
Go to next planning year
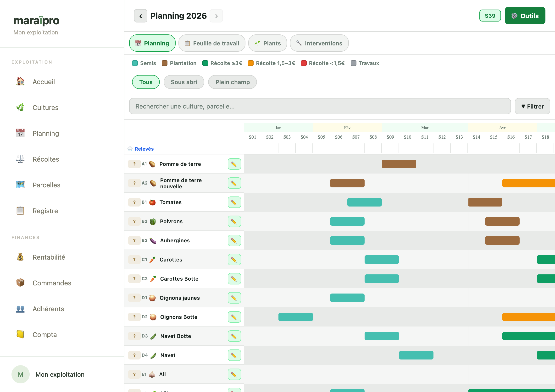coord(216,16)
